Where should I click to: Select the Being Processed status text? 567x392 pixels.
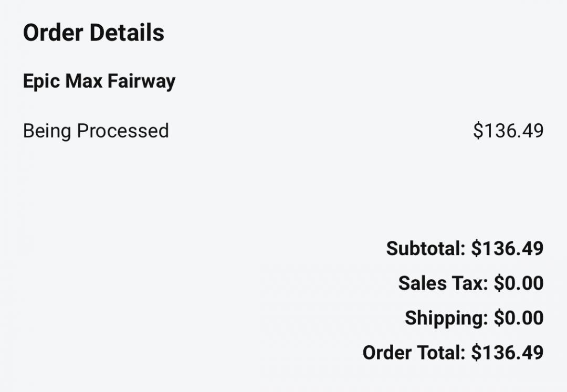(x=96, y=131)
